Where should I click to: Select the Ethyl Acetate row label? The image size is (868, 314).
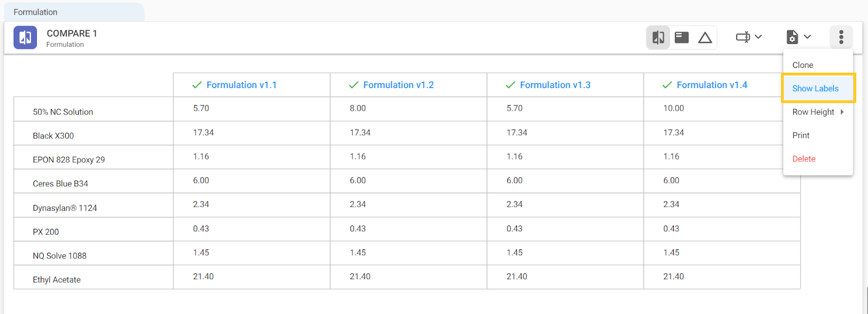coord(56,280)
